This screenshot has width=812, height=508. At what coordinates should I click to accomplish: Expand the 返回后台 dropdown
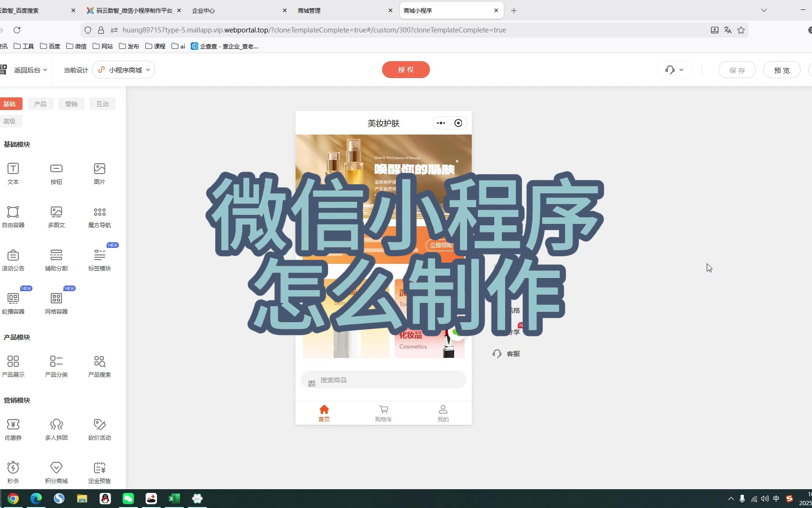click(x=31, y=70)
